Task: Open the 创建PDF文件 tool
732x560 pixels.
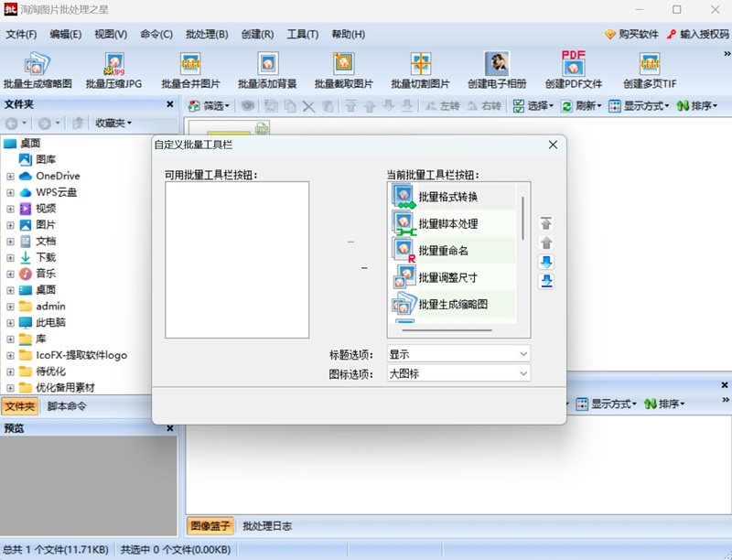Action: point(574,70)
